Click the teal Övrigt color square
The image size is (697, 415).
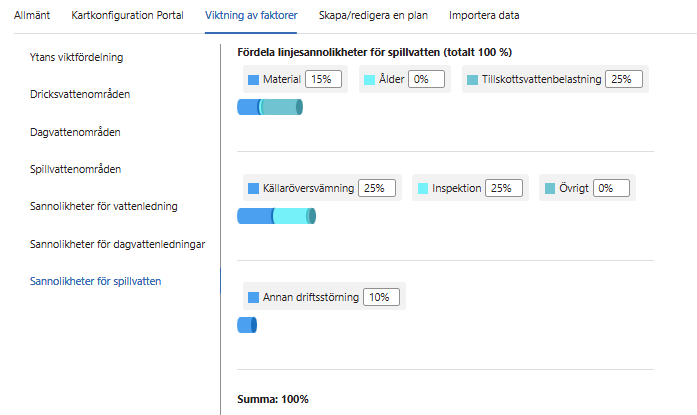[x=550, y=188]
